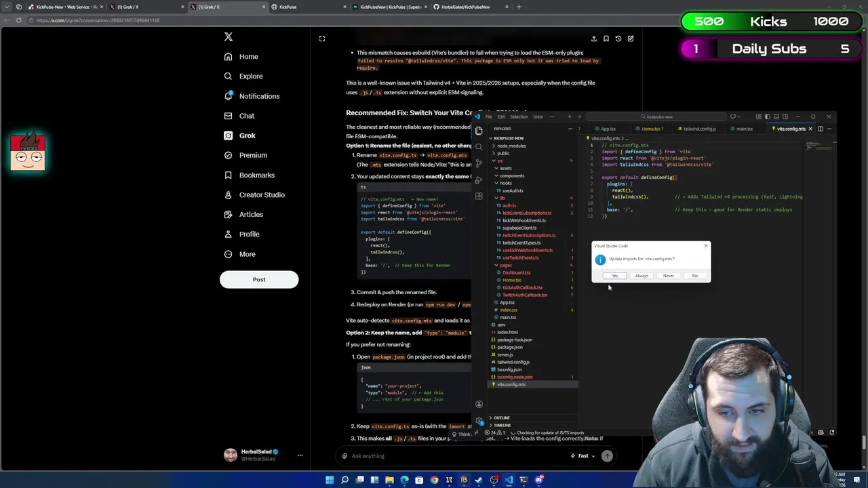The image size is (868, 488).
Task: Open VS Code Run and Debug icon
Action: pyautogui.click(x=479, y=180)
